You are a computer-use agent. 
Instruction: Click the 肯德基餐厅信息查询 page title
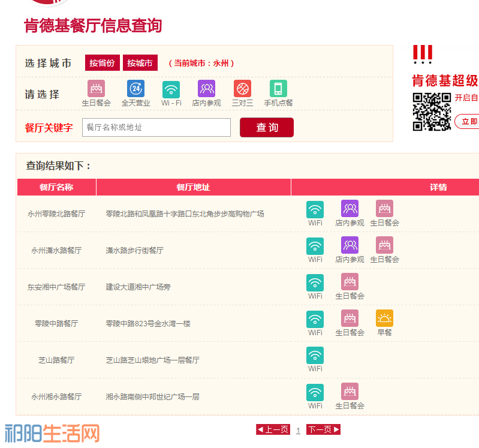93,25
